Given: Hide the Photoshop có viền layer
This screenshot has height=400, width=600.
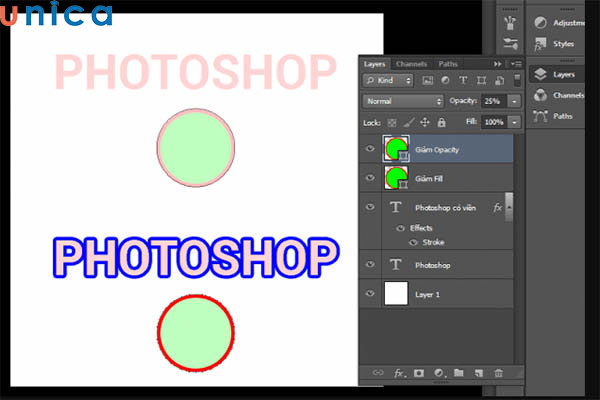Looking at the screenshot, I should click(370, 207).
